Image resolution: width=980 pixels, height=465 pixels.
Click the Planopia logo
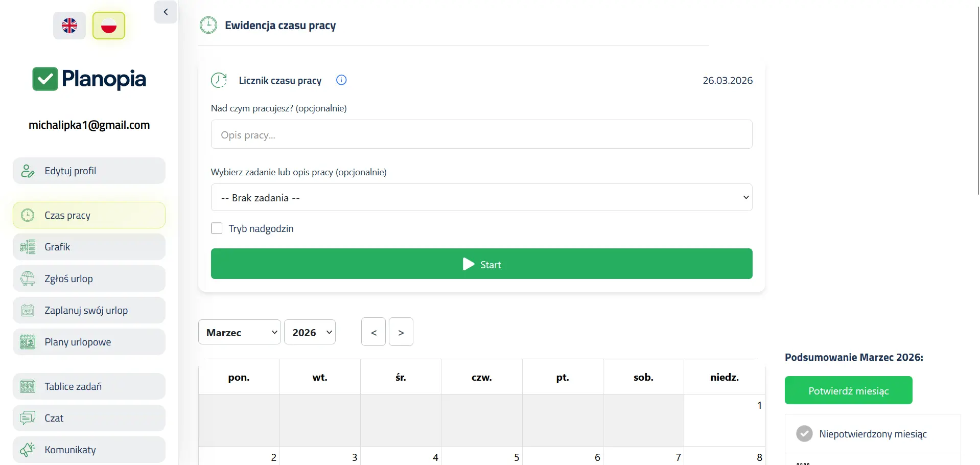tap(89, 79)
